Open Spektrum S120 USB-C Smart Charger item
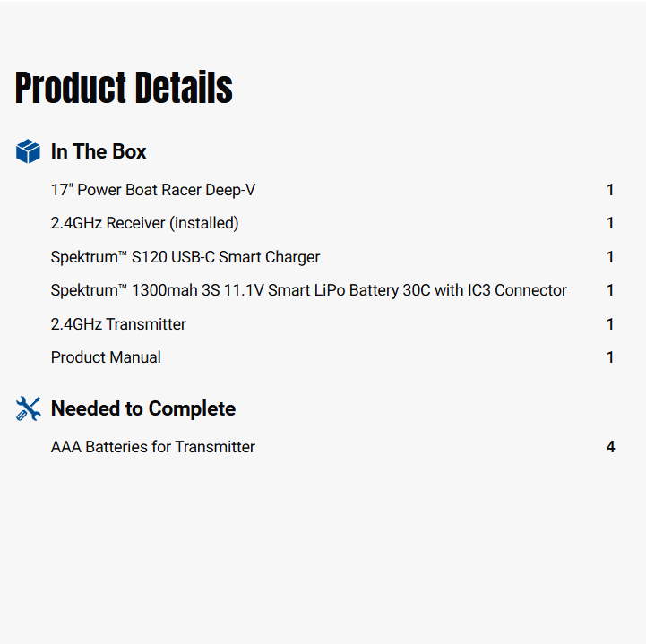 point(185,257)
